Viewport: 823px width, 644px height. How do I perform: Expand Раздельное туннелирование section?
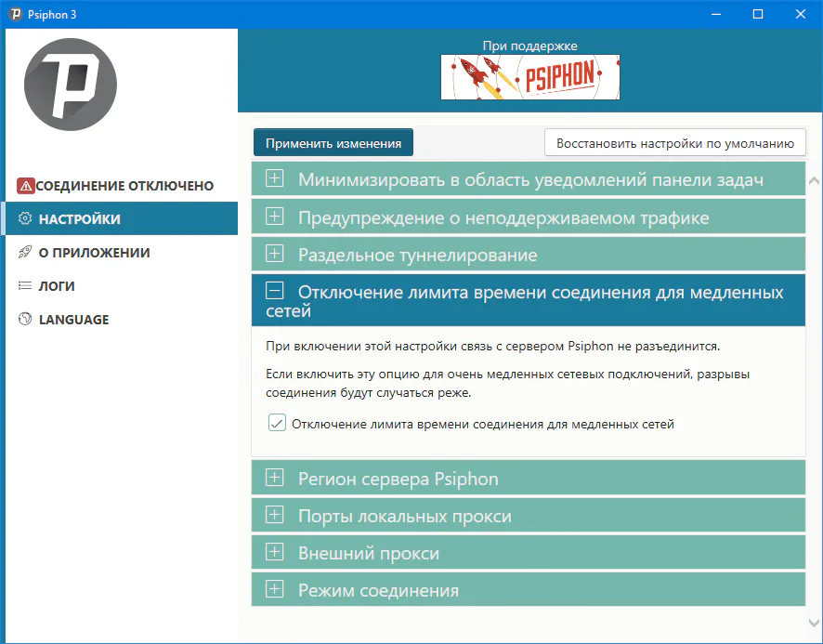(x=528, y=254)
